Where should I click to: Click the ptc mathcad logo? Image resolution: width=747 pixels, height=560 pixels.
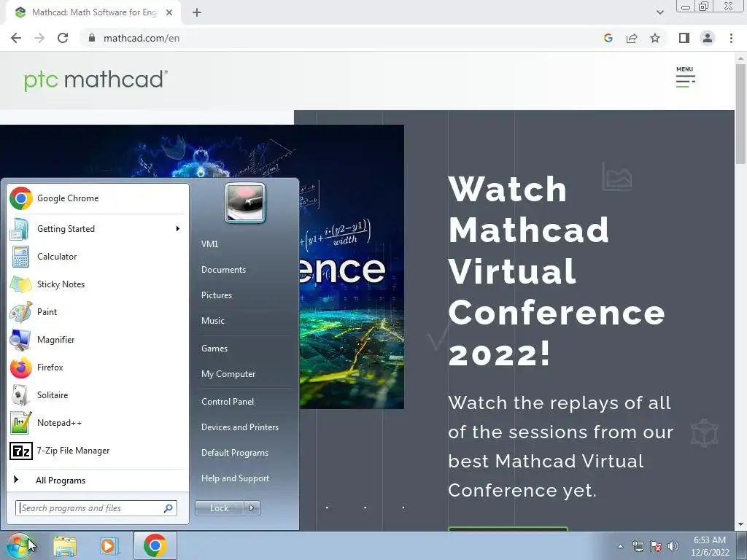coord(96,79)
